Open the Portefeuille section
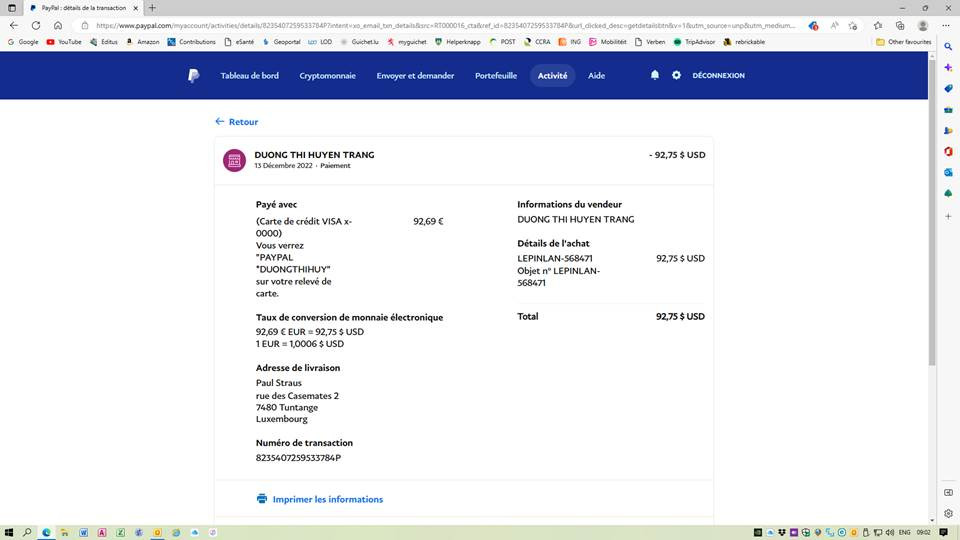 (496, 76)
